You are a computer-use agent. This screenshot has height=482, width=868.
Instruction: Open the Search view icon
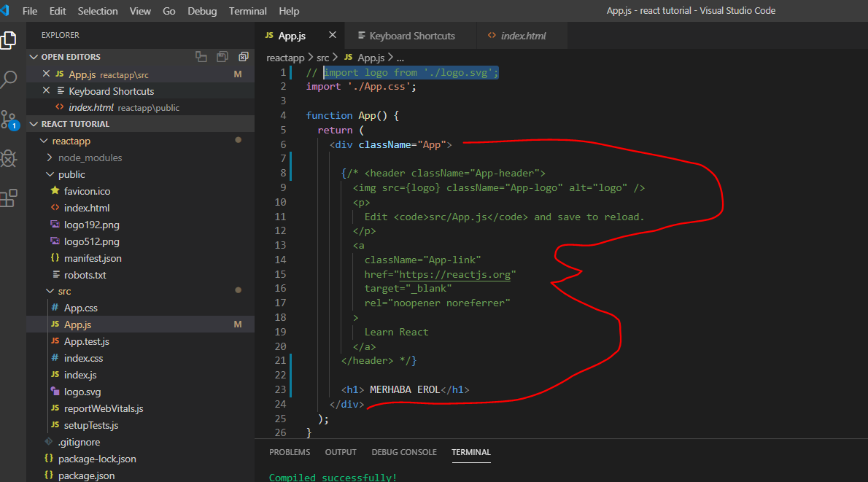point(9,79)
